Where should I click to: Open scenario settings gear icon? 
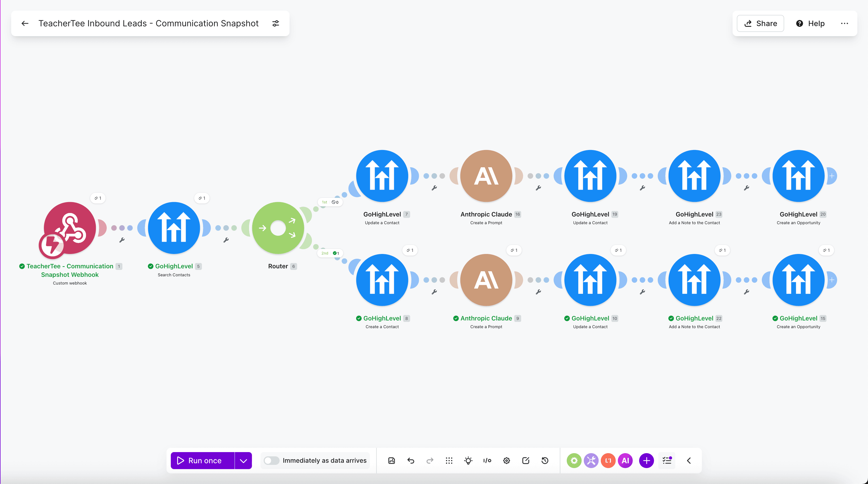click(506, 460)
